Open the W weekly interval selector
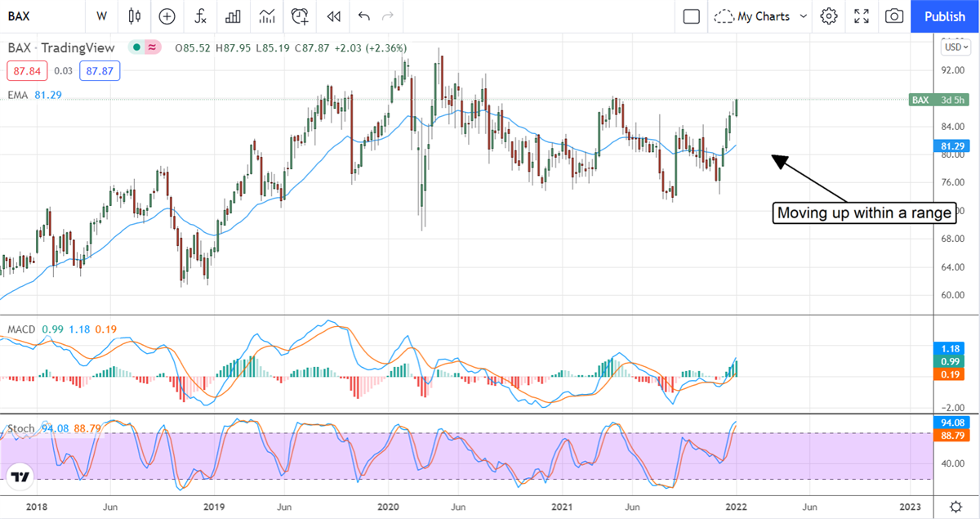The image size is (980, 519). [101, 16]
